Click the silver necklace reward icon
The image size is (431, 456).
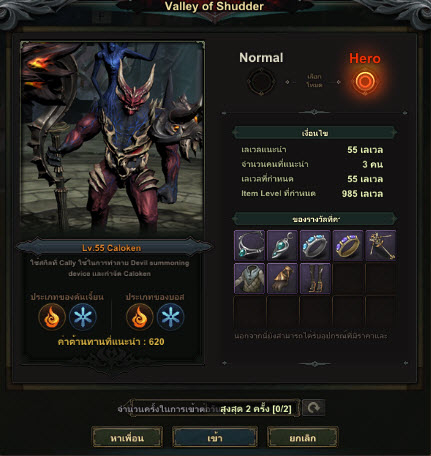click(x=250, y=245)
